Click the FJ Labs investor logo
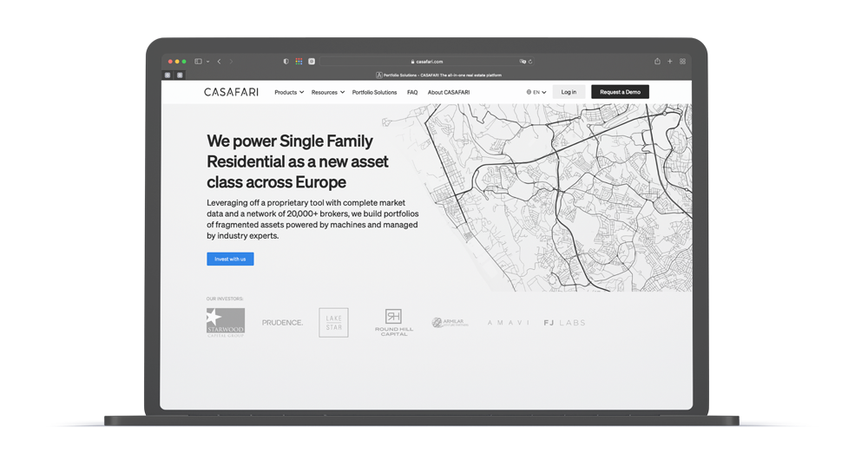The image size is (868, 473). (564, 323)
